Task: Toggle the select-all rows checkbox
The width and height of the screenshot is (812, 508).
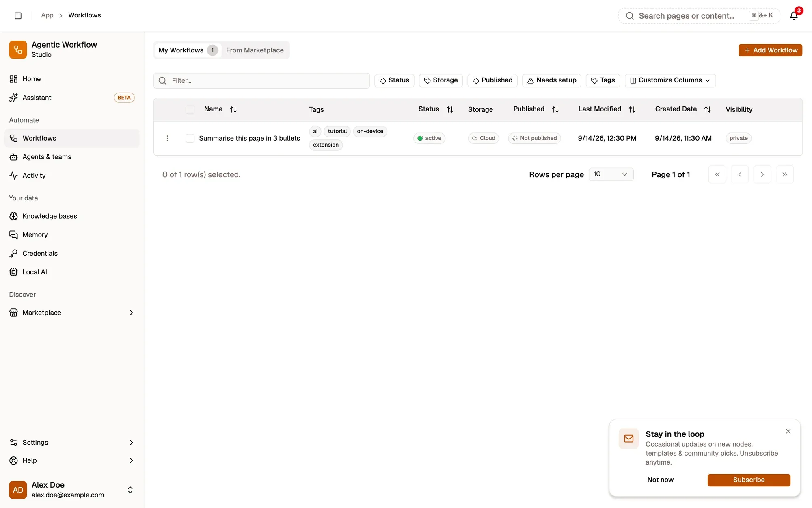Action: 190,109
